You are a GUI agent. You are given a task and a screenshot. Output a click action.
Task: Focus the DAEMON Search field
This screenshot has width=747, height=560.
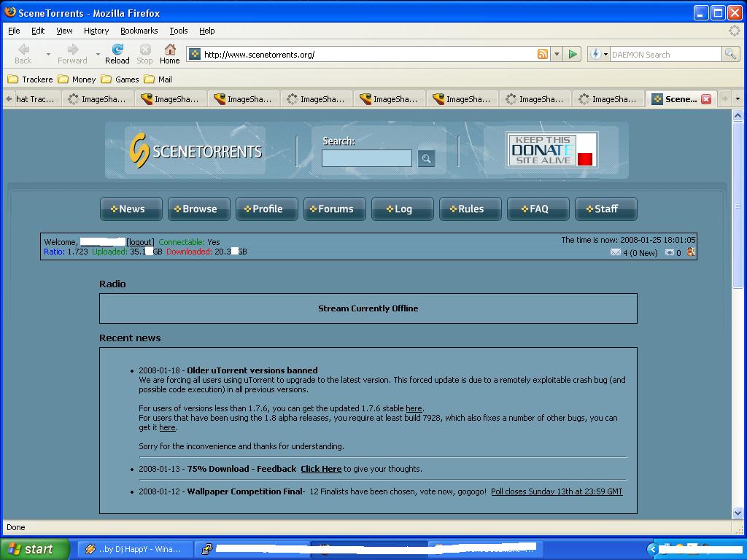tap(665, 54)
